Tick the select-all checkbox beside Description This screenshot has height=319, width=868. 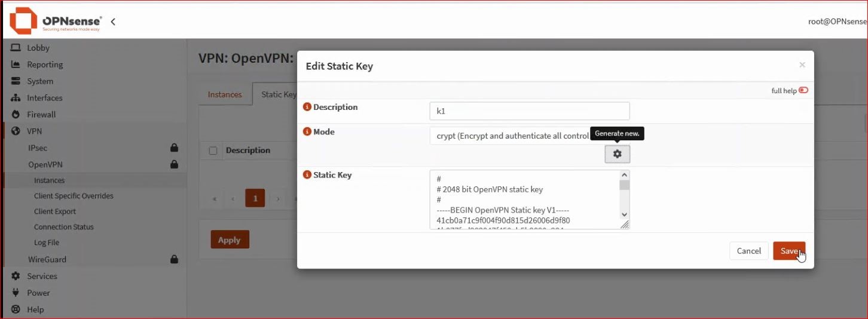click(x=213, y=151)
